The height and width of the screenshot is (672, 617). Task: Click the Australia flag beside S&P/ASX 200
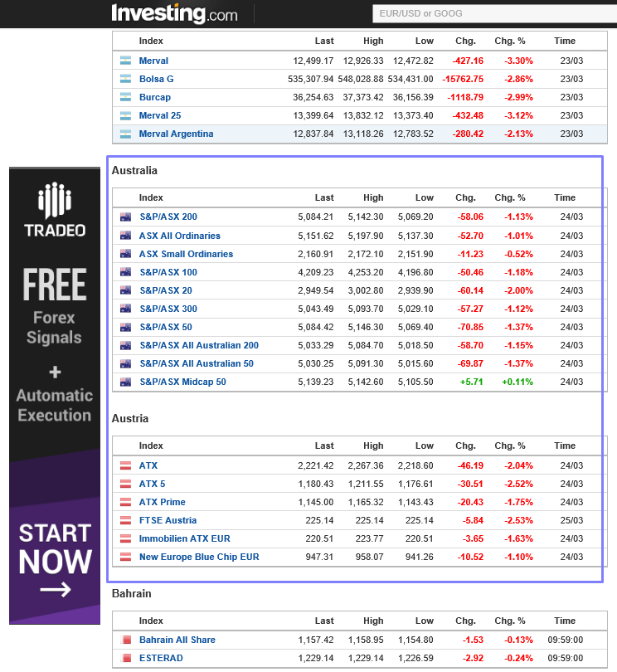coord(126,217)
